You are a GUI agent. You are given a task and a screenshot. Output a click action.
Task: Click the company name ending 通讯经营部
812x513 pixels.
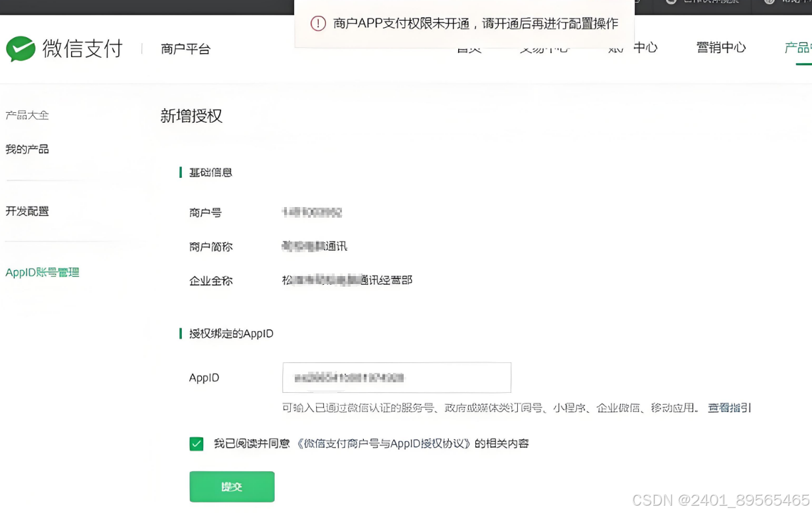[x=347, y=280]
